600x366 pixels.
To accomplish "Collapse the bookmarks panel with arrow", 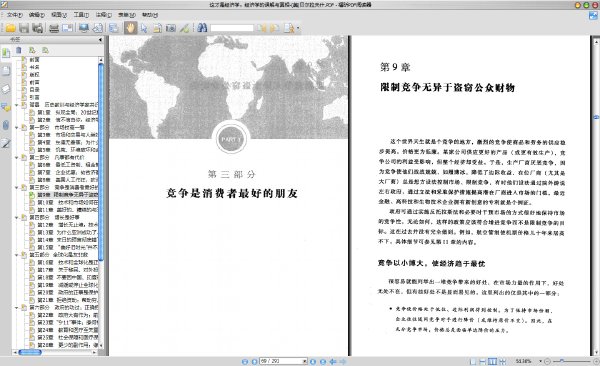I will (100, 39).
